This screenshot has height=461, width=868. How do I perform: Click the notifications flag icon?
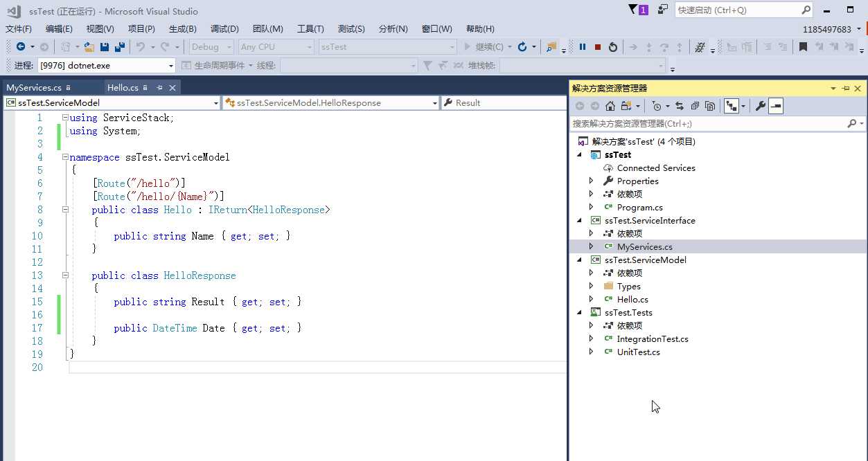tap(633, 10)
